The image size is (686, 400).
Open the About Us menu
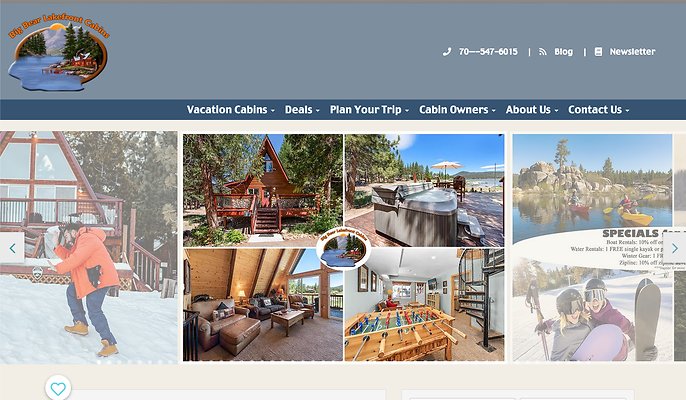[x=532, y=110]
